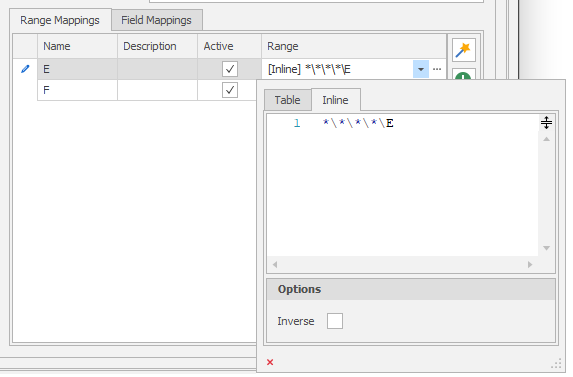The width and height of the screenshot is (573, 377).
Task: Click the blue pencil edit indicator
Action: pyautogui.click(x=25, y=69)
